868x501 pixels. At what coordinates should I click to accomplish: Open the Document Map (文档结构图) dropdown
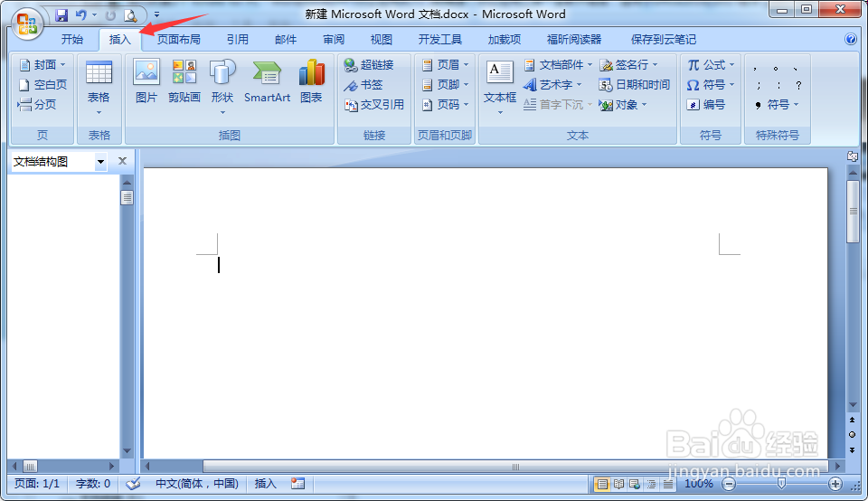click(100, 162)
